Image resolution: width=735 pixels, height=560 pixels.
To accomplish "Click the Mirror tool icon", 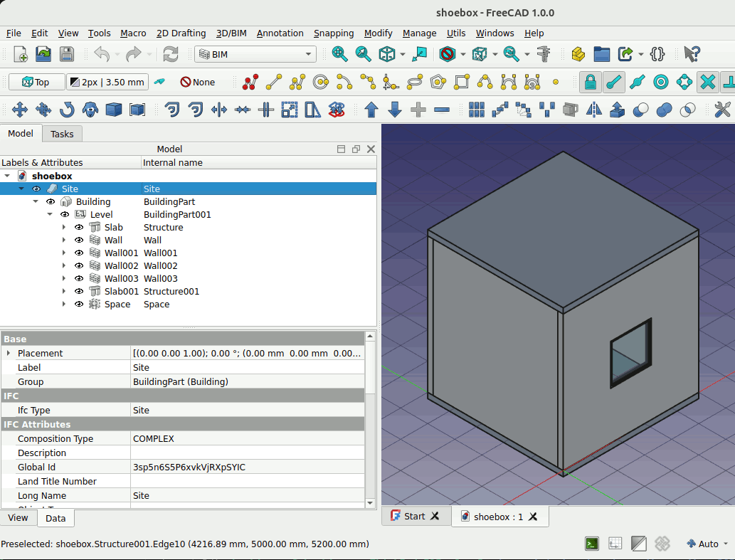I will tap(594, 110).
